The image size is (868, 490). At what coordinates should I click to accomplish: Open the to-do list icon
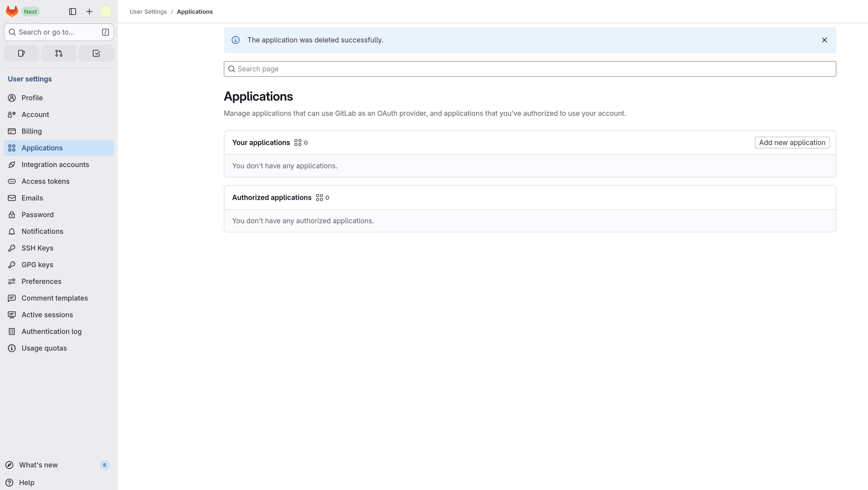[96, 53]
